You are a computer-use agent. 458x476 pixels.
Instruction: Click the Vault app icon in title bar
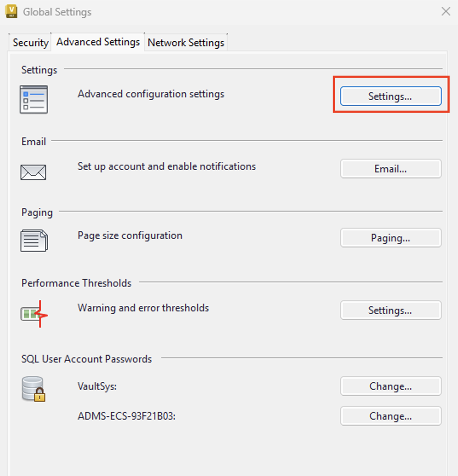click(x=12, y=12)
